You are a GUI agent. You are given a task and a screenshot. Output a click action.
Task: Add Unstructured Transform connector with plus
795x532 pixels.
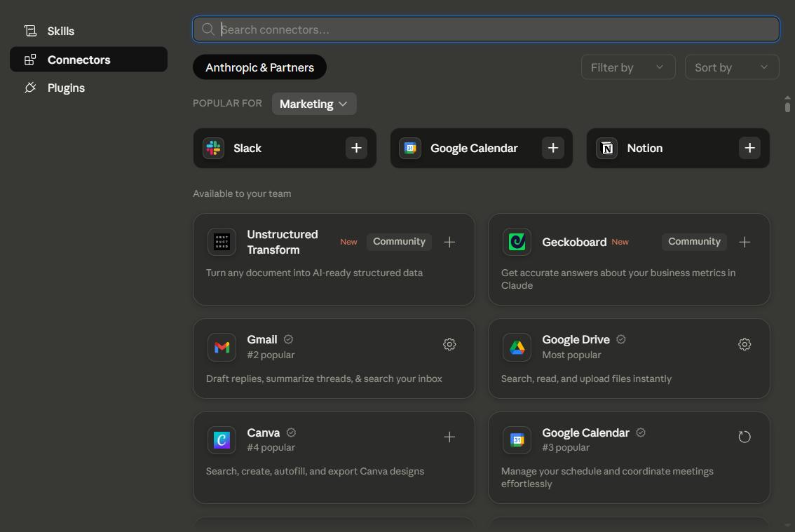(x=449, y=242)
